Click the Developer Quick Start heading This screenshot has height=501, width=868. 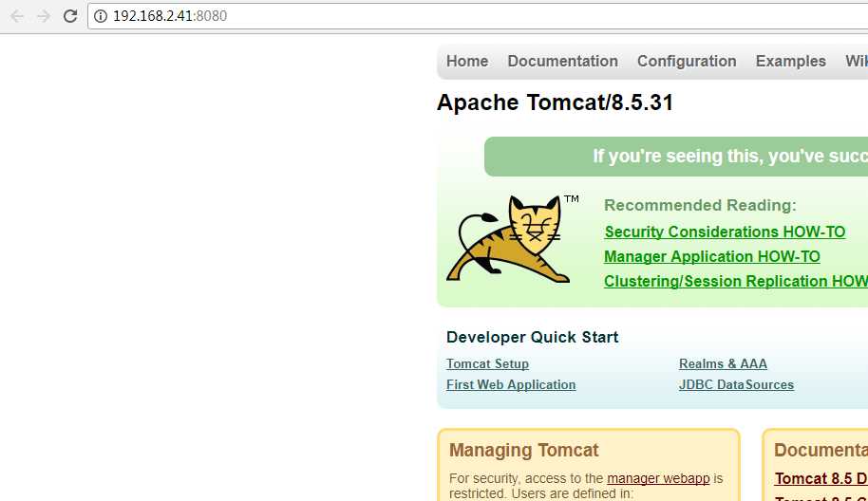pyautogui.click(x=532, y=337)
